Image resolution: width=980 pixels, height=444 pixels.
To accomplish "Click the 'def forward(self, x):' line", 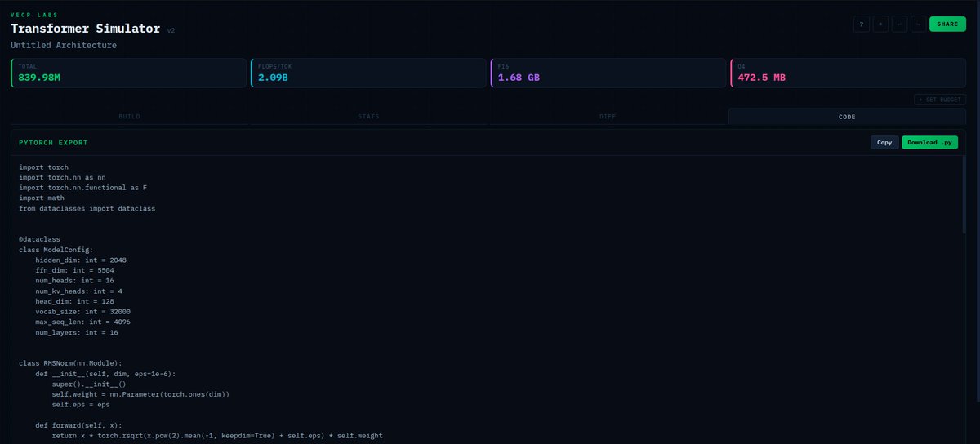I will [78, 425].
